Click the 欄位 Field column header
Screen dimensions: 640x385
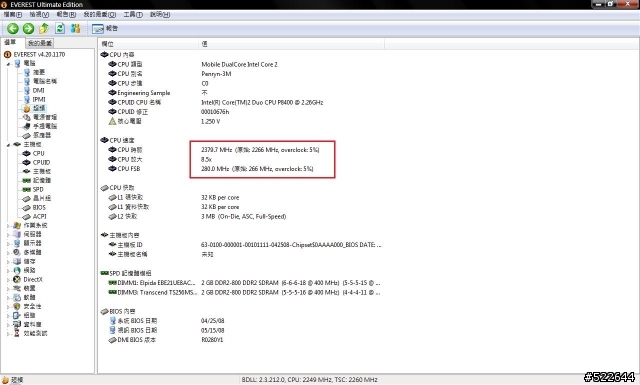pos(149,44)
